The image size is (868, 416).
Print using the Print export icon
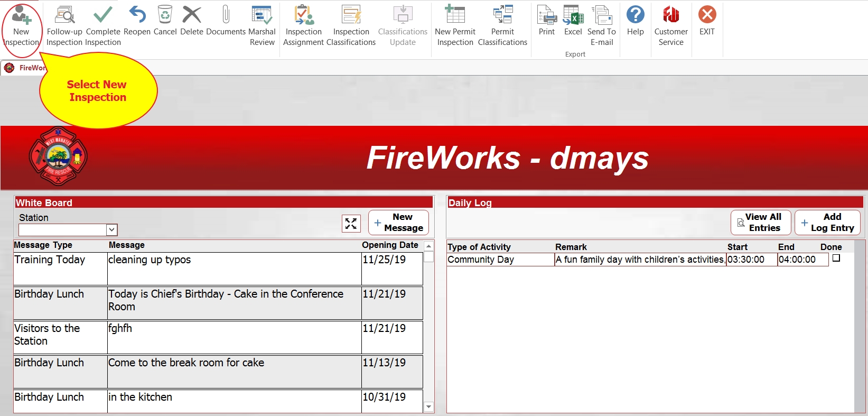click(547, 21)
